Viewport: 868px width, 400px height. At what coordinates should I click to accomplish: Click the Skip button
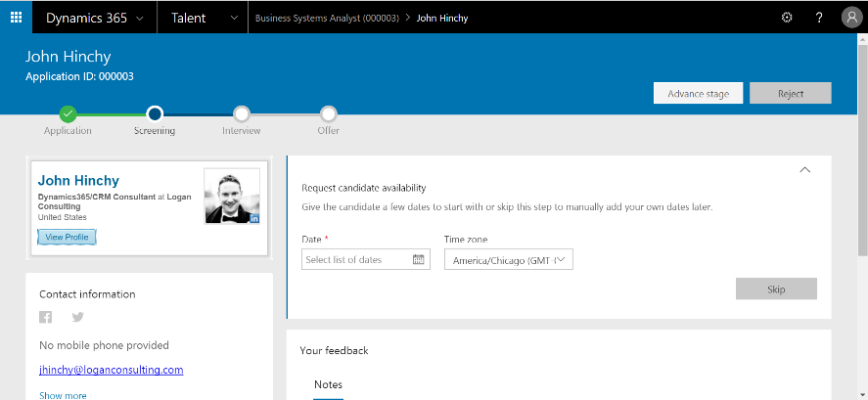[776, 289]
